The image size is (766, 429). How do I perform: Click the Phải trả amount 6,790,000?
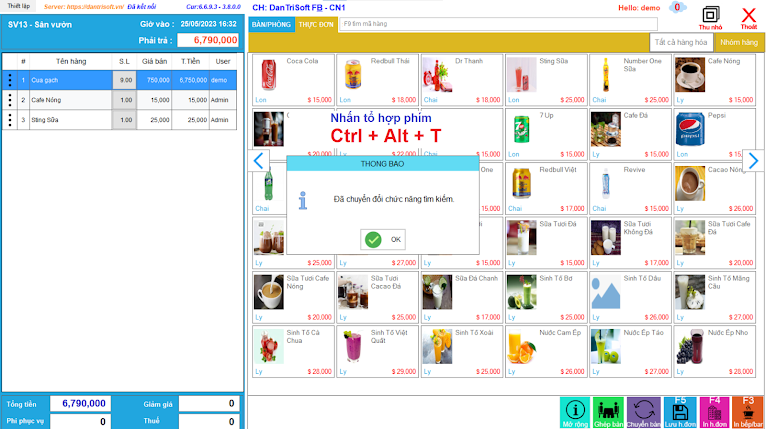[x=208, y=40]
